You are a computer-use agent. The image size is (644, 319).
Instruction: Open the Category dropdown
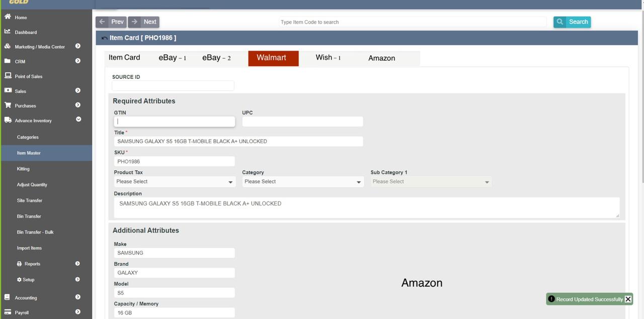[303, 182]
